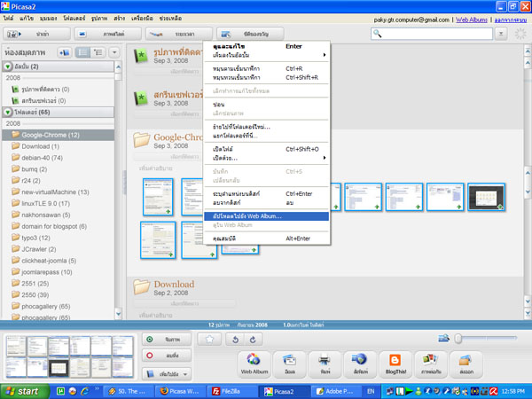Open the Timeline view from the toolbar

click(179, 34)
